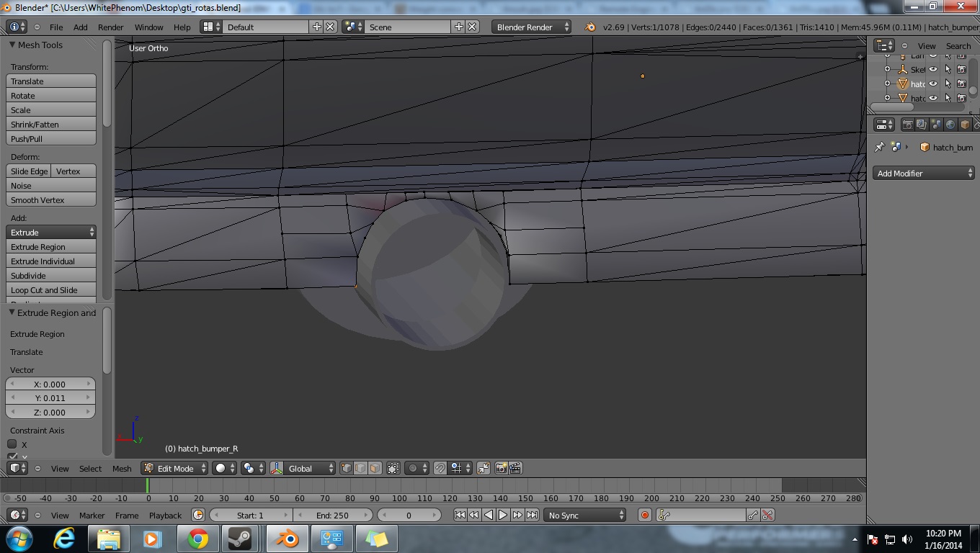Open the Render menu
The width and height of the screenshot is (980, 553).
click(110, 27)
